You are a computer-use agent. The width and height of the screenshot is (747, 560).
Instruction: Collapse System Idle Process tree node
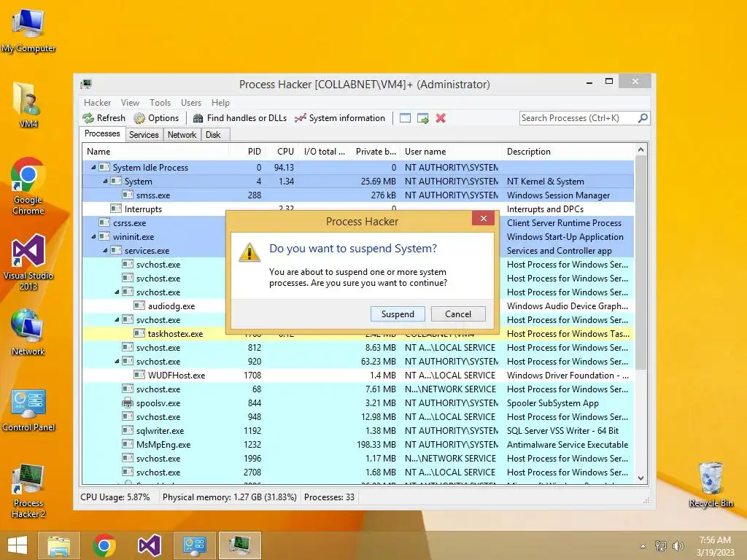click(94, 167)
